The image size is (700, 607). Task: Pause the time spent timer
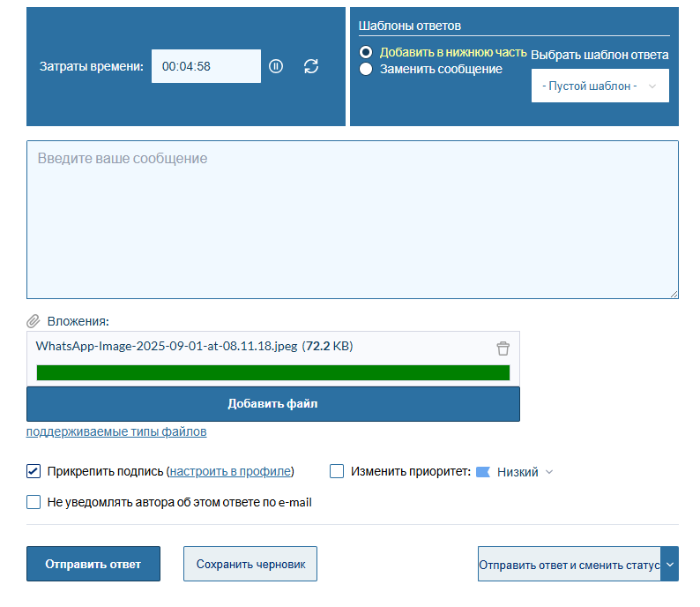click(276, 66)
